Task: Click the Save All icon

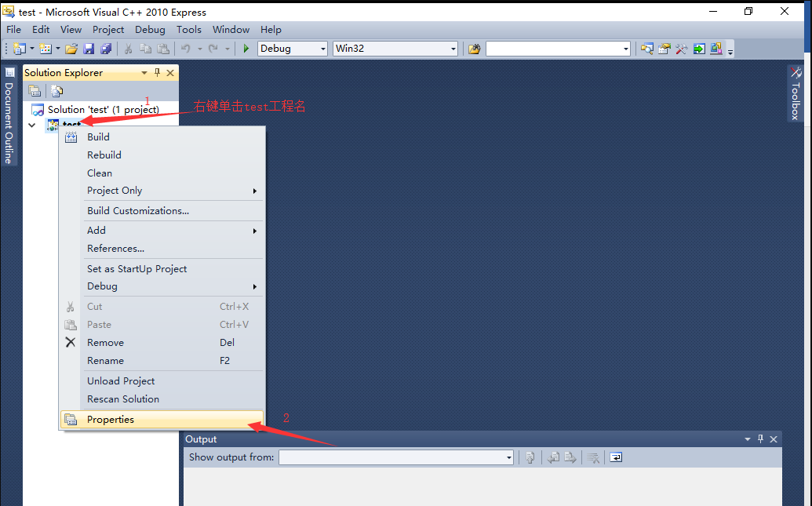Action: click(106, 49)
